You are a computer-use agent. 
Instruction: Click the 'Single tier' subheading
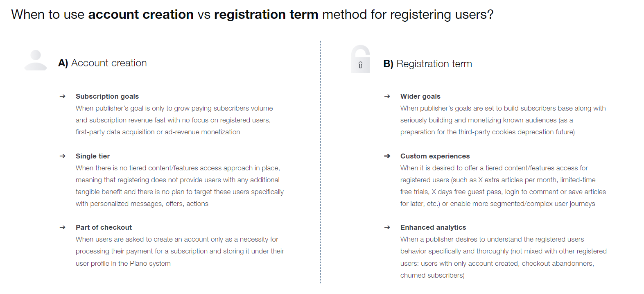click(93, 156)
